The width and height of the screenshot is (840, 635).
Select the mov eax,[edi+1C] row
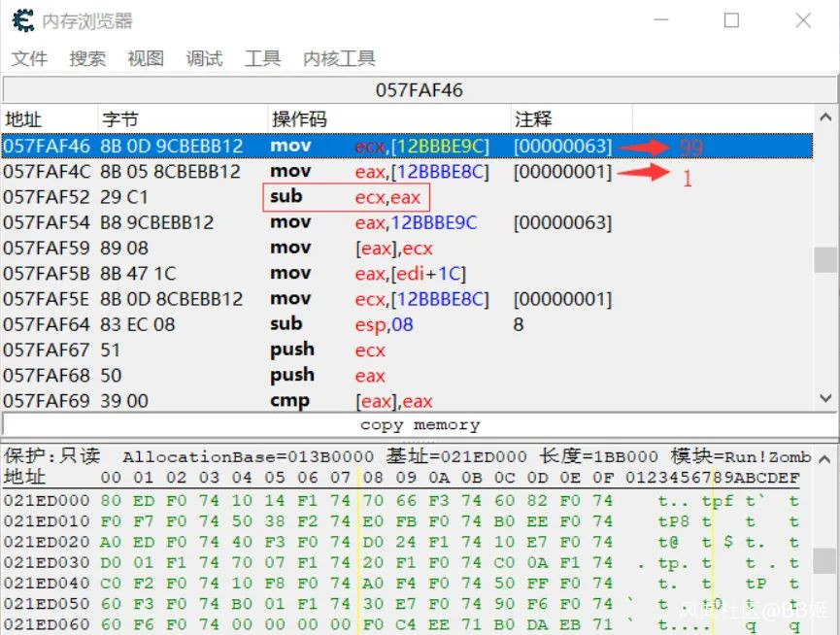click(x=407, y=274)
